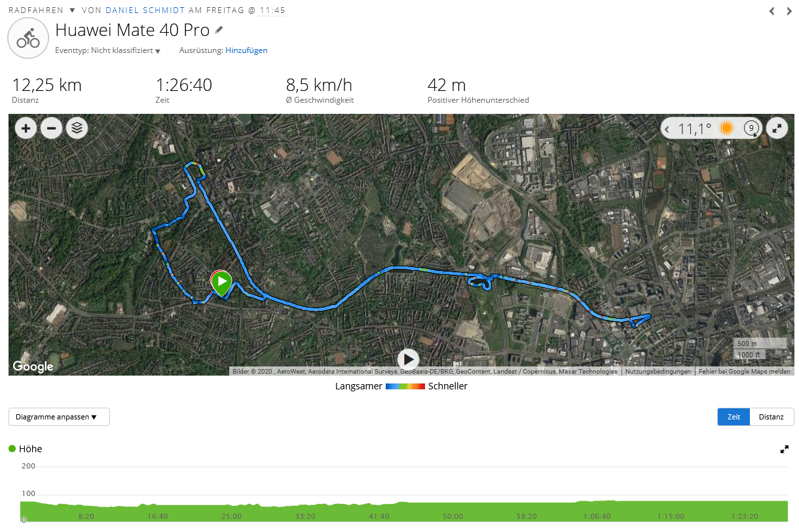Click the Langsamer–Schneller speed color legend
The width and height of the screenshot is (799, 532).
tap(405, 386)
